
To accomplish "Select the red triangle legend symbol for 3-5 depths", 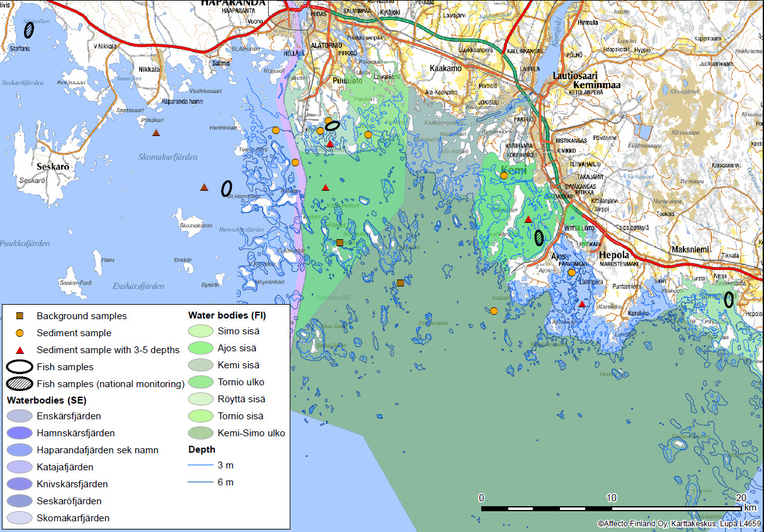I will pyautogui.click(x=20, y=350).
